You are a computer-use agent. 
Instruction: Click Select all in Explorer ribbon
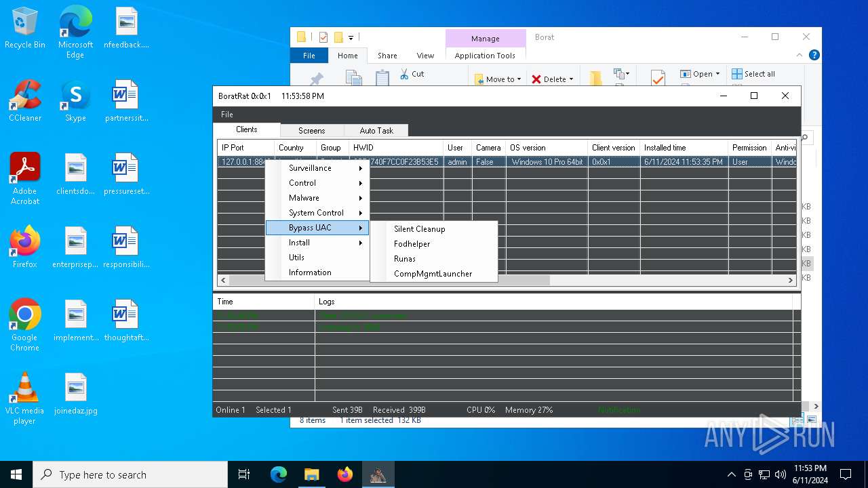tap(753, 74)
